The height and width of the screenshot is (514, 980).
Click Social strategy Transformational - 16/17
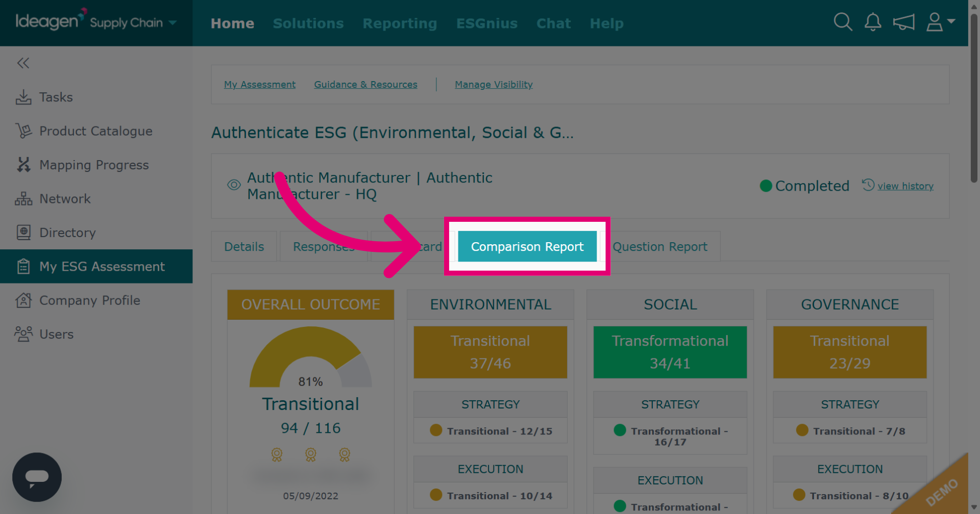670,436
